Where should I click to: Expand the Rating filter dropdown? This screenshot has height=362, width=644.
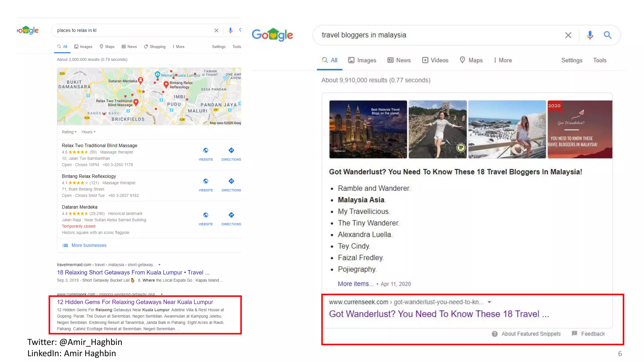tap(69, 132)
